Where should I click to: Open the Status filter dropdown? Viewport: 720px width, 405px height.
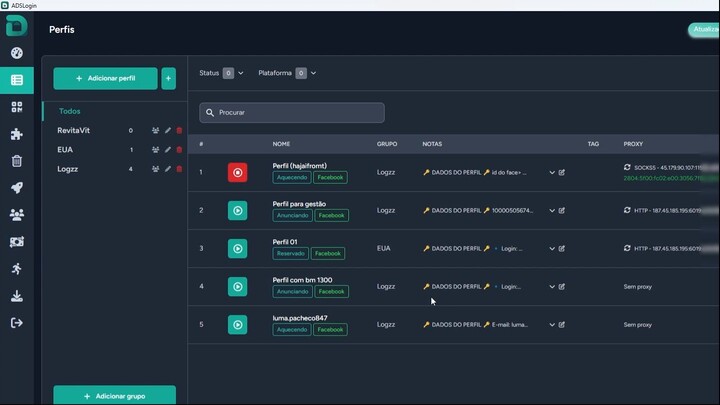[221, 73]
